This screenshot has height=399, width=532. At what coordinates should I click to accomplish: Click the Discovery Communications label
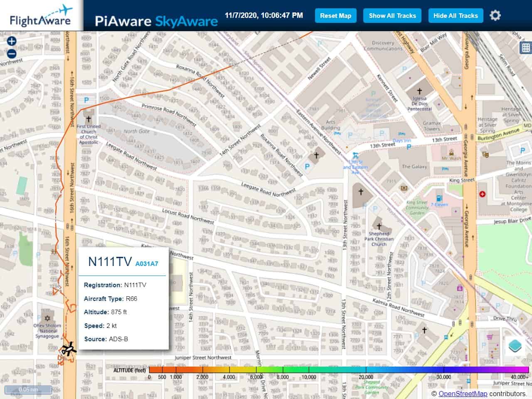(x=383, y=45)
